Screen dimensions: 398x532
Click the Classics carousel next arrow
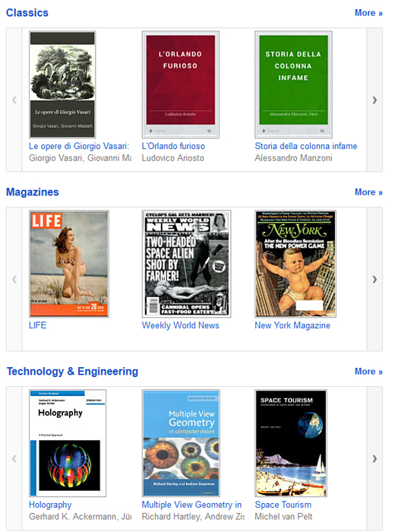pyautogui.click(x=374, y=100)
